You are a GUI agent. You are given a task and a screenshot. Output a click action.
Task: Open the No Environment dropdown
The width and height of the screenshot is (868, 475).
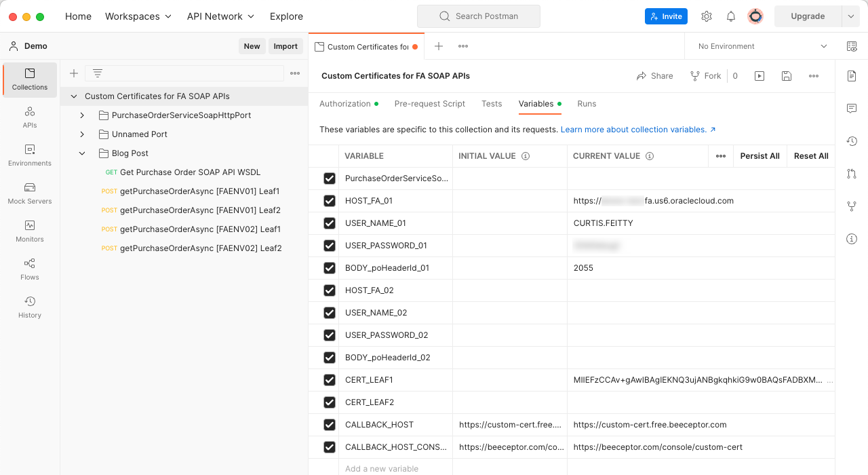759,45
